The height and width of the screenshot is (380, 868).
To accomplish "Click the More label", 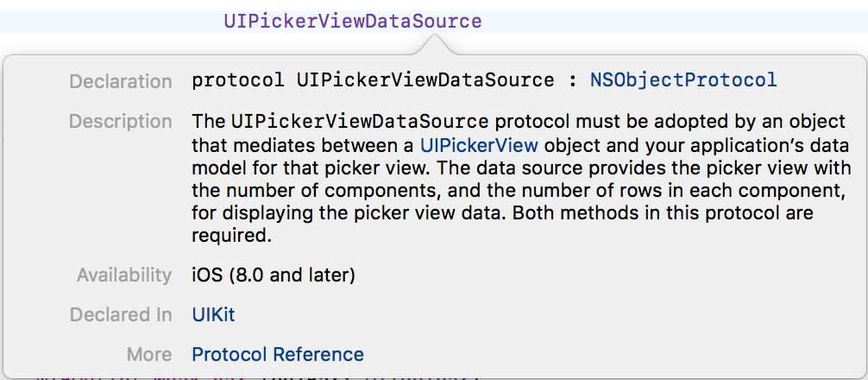I will pyautogui.click(x=149, y=355).
